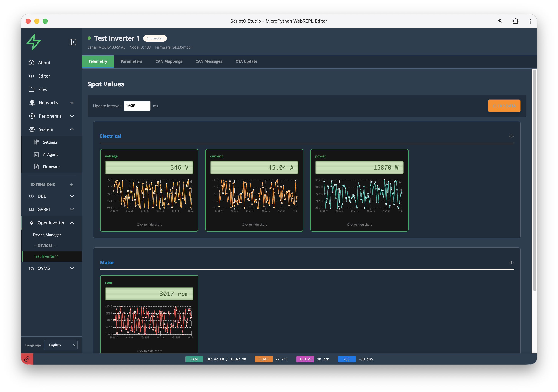Click the red link connection icon
Screen dimensions: 558x392
[27, 359]
